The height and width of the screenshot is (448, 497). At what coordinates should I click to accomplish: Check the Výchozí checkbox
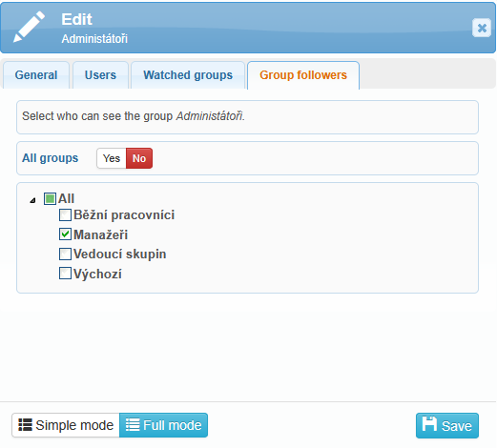(x=65, y=274)
